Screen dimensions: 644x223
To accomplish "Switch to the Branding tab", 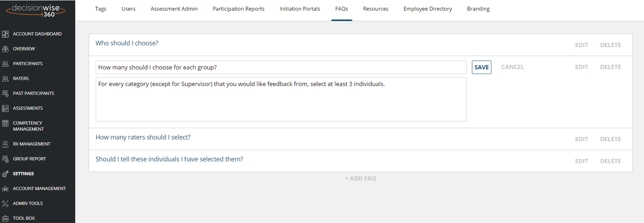I will click(x=478, y=9).
